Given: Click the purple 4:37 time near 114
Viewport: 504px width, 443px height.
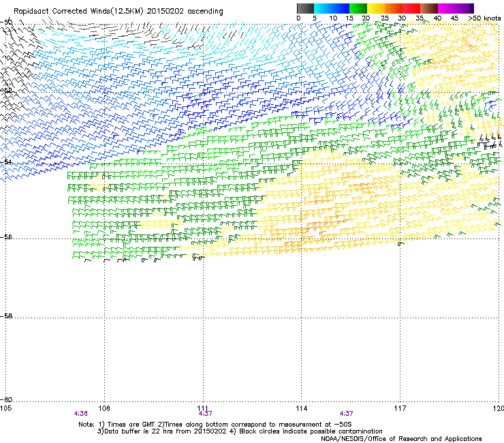Looking at the screenshot, I should [x=346, y=414].
